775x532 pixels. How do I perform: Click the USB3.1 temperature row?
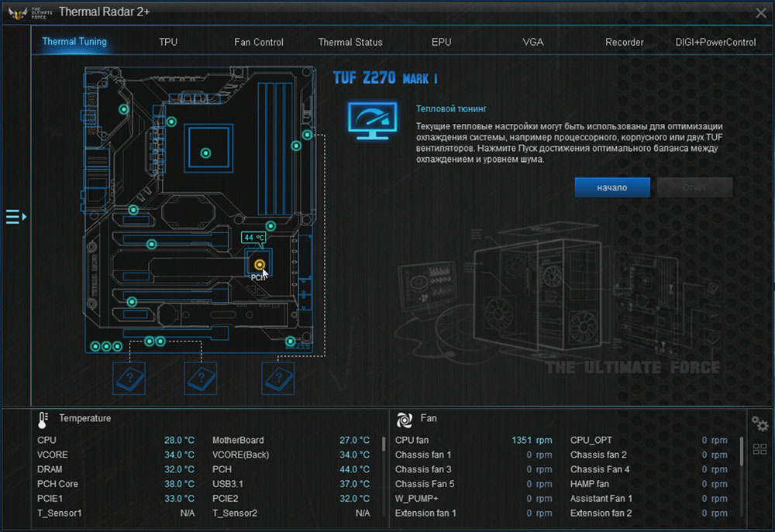[x=291, y=484]
